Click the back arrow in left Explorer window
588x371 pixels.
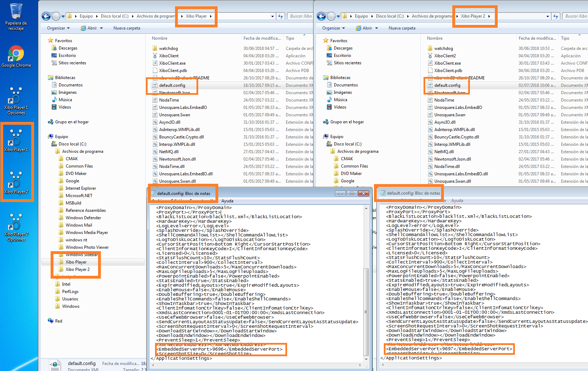click(x=46, y=16)
